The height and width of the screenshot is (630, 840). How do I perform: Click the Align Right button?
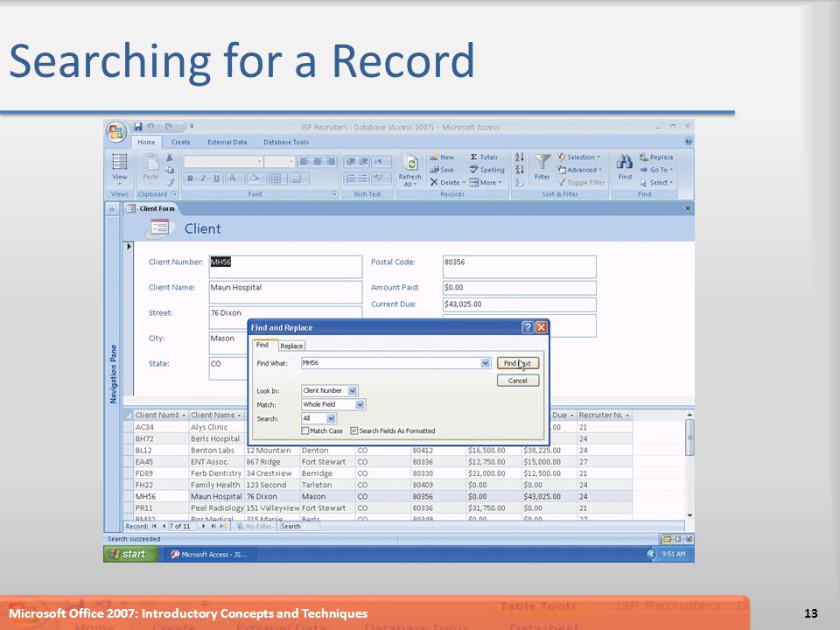(331, 161)
